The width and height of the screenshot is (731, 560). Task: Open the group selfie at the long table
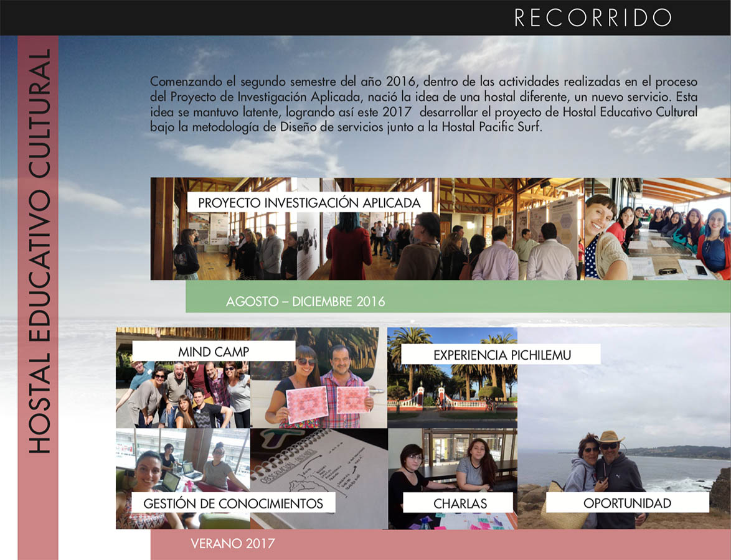[657, 230]
